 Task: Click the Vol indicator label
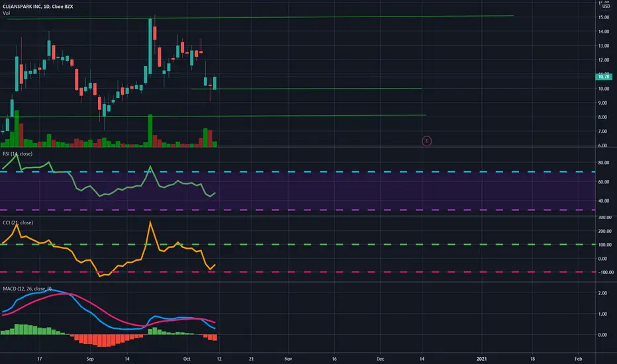(x=7, y=13)
